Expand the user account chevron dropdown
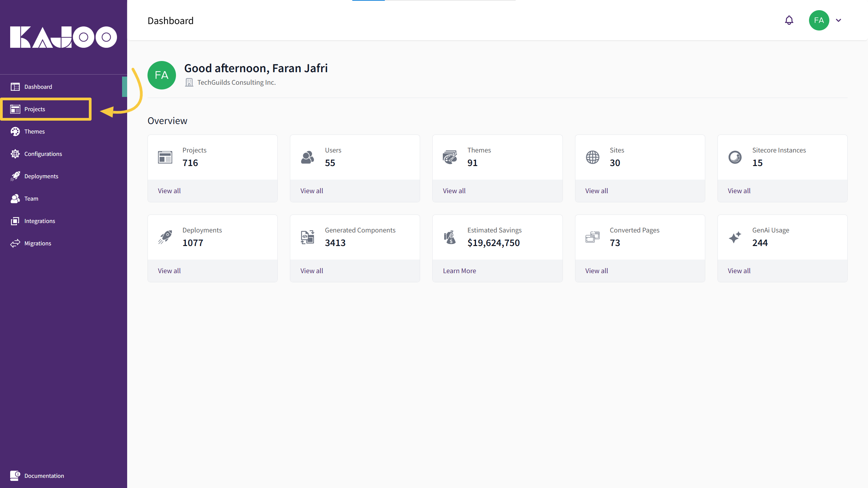Screen dimensions: 868x488 pos(839,20)
